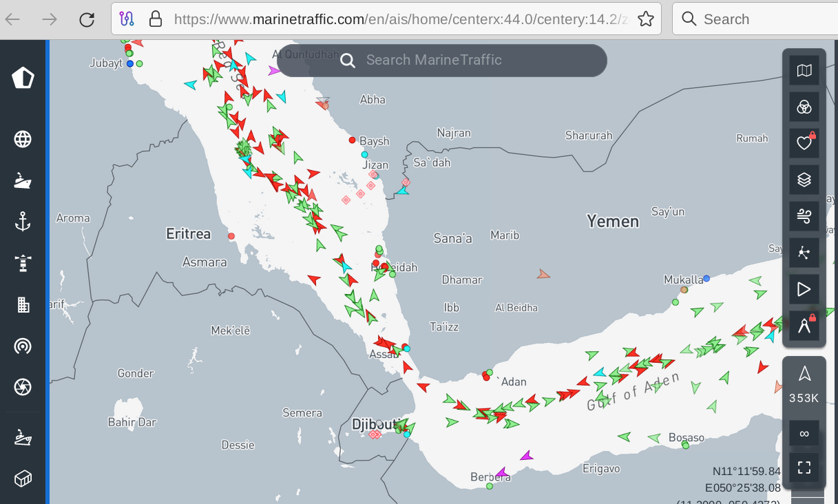
Task: Open site permissions icon in address bar
Action: point(127,19)
